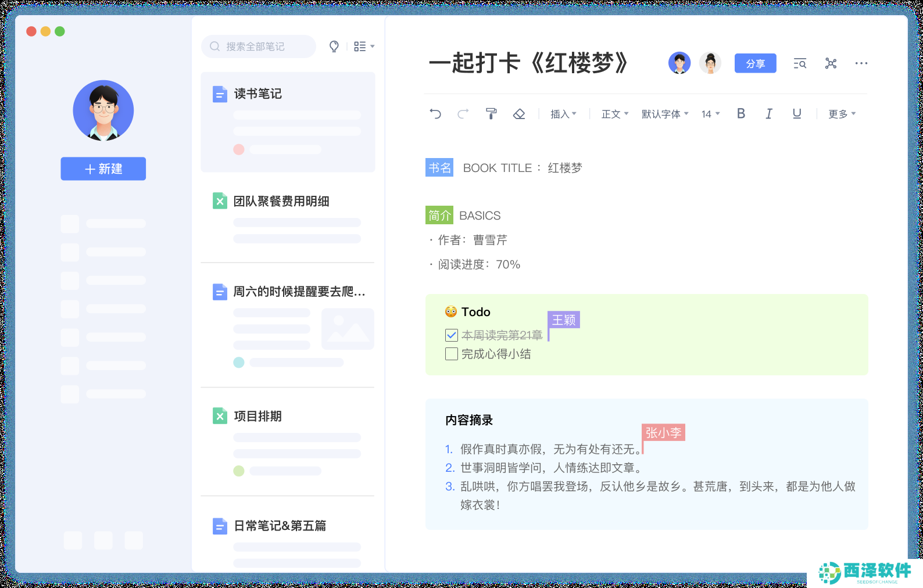Click the blue 书名 label tag
The image size is (923, 588).
[x=439, y=168]
